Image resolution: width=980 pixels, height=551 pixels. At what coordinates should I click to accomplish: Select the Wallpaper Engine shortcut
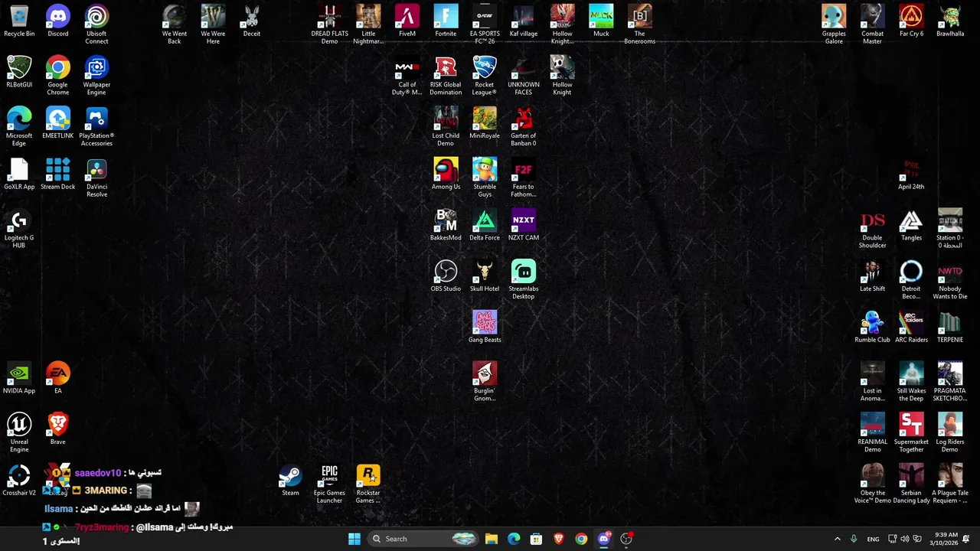[96, 76]
